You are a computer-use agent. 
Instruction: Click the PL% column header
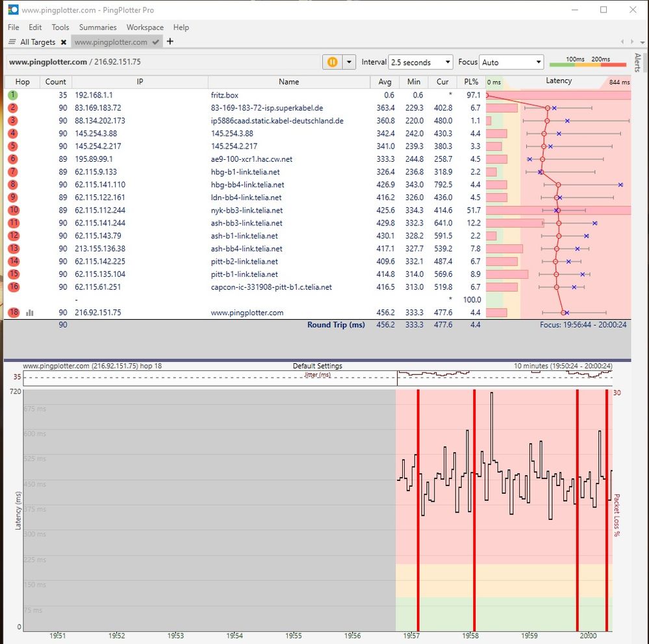tap(471, 82)
